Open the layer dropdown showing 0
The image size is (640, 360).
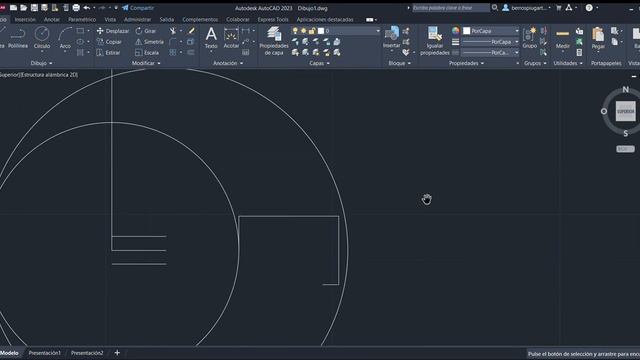point(336,31)
